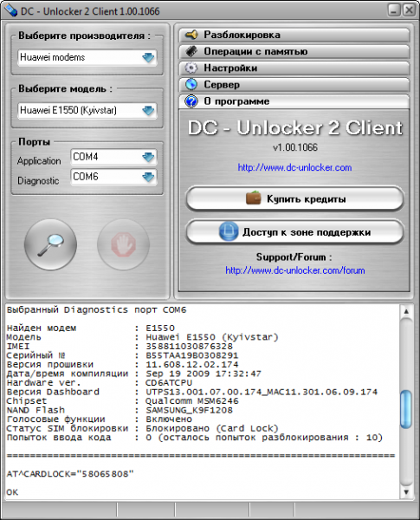Click the log scrollbar up arrow
Screen dimensions: 420x520
coord(406,311)
